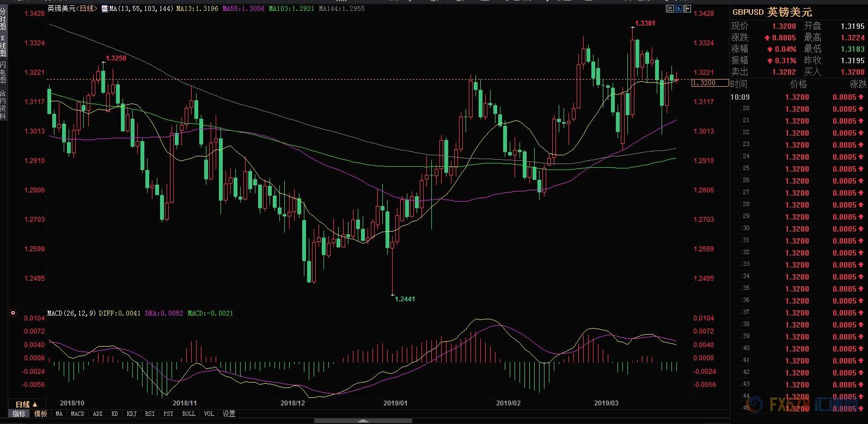Click the MACD panel settings gear icon
The image size is (868, 424).
tap(13, 313)
